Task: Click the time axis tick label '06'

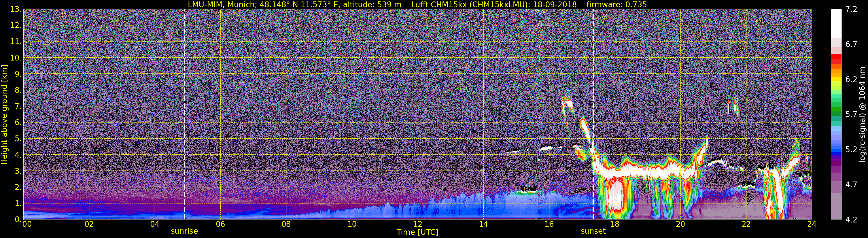Action: pyautogui.click(x=220, y=224)
